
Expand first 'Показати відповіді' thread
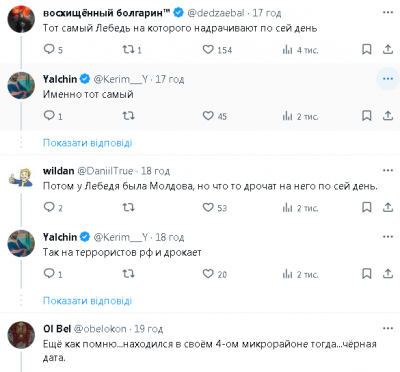[x=87, y=143]
